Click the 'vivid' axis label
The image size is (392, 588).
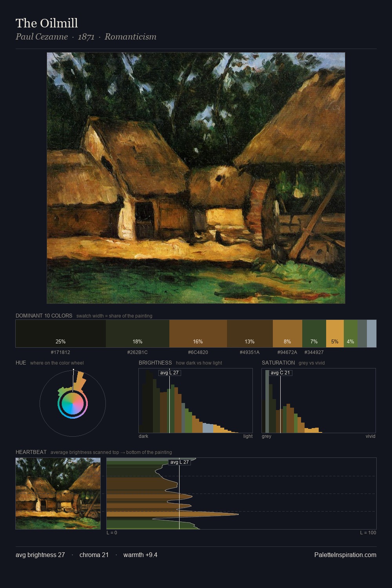pyautogui.click(x=370, y=436)
